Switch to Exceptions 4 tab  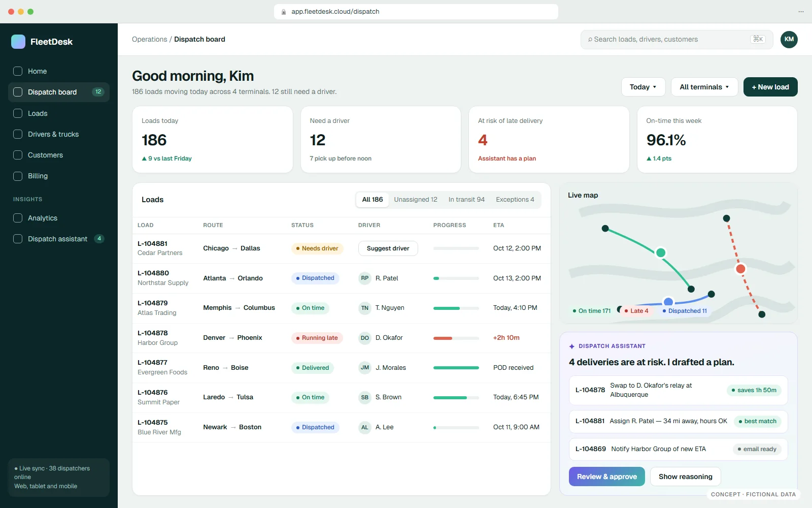(x=515, y=200)
